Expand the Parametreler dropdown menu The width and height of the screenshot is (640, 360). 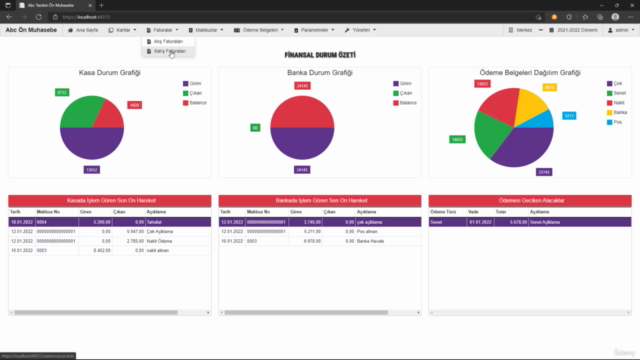(314, 30)
